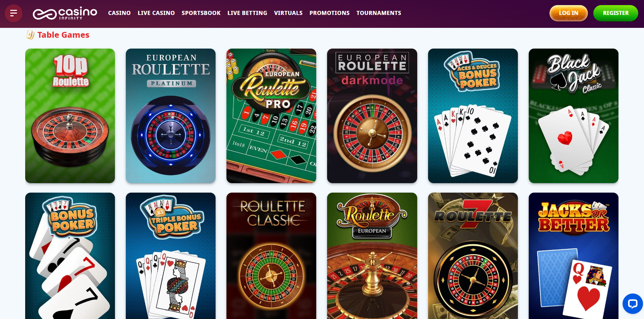Image resolution: width=644 pixels, height=319 pixels.
Task: Open TOURNAMENTS from the top menu
Action: coord(379,13)
